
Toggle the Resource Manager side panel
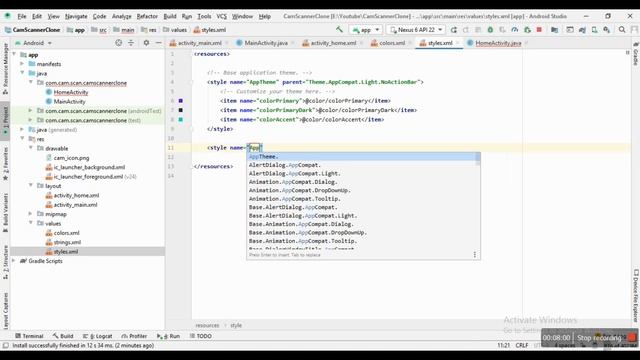5,69
